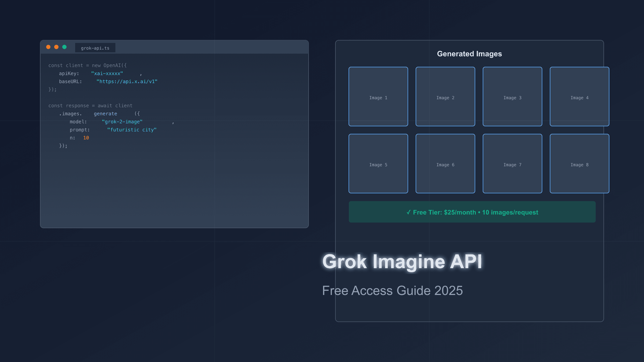
Task: Select the Image 5 tile
Action: tap(378, 164)
